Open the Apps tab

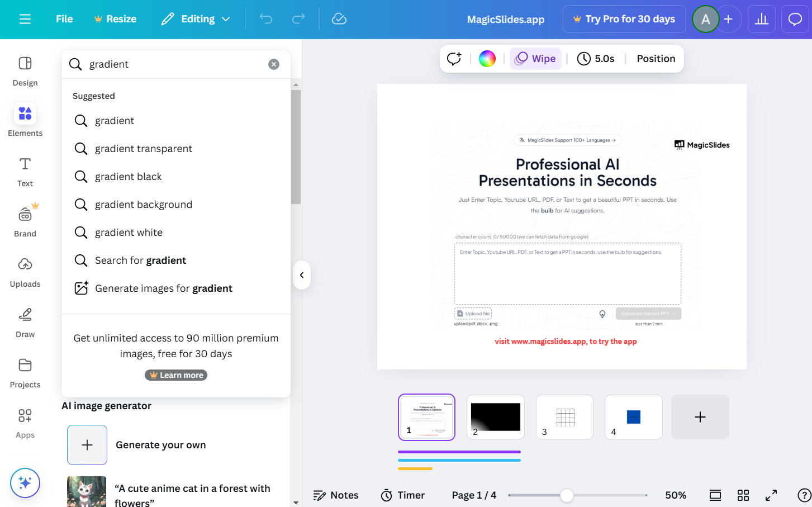(x=25, y=423)
